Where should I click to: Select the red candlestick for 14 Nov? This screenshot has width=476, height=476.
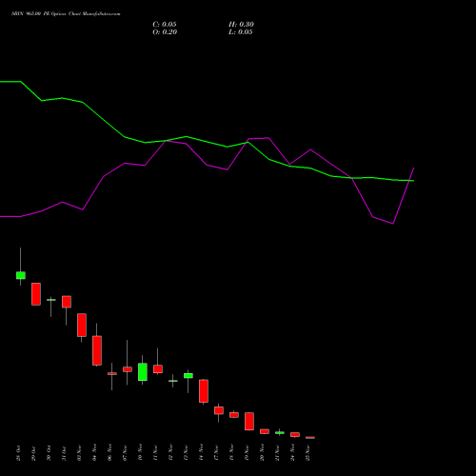204,391
